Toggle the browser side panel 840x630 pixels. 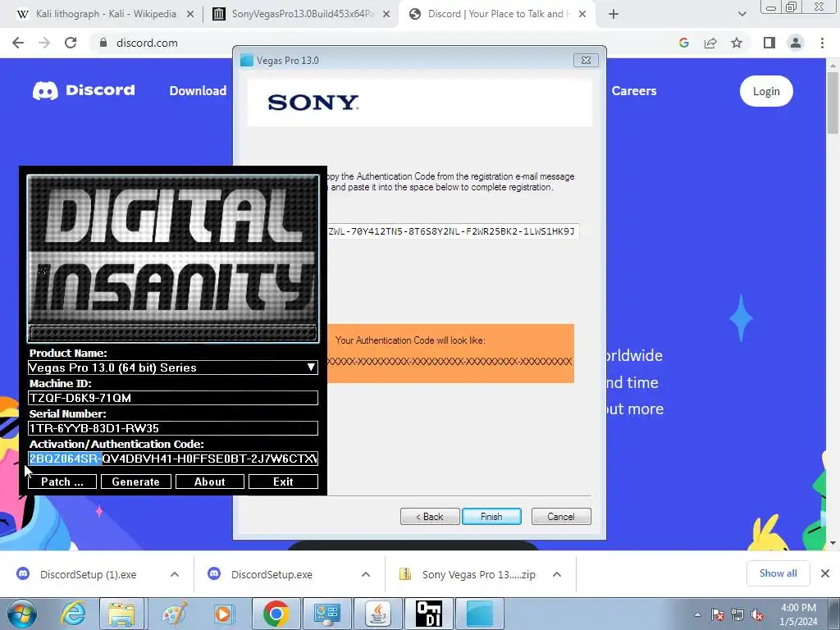coord(769,43)
